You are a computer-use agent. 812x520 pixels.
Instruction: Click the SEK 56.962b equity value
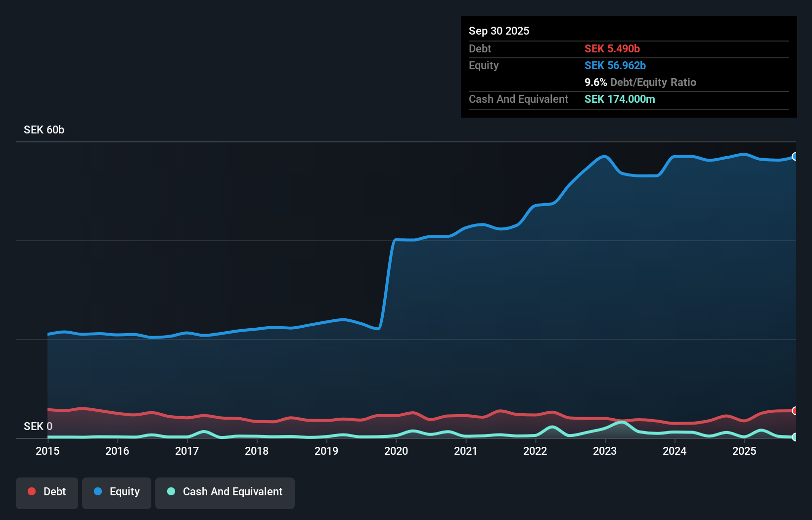click(x=615, y=65)
